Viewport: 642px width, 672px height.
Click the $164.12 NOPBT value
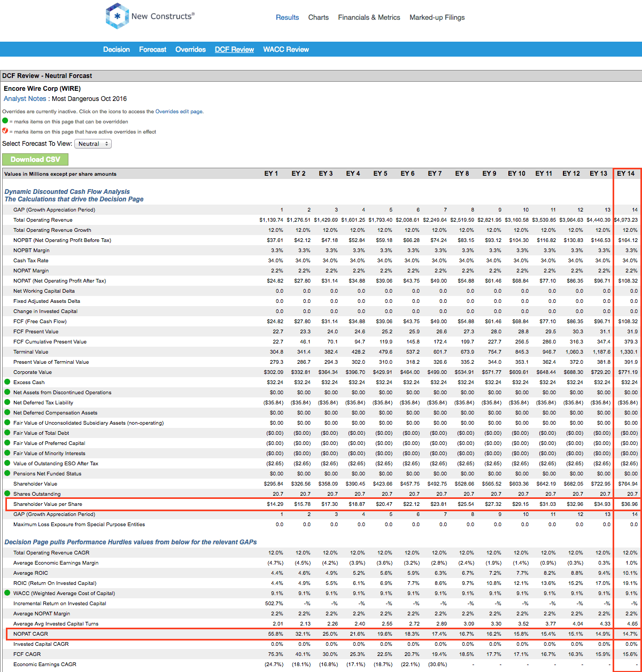tap(628, 240)
